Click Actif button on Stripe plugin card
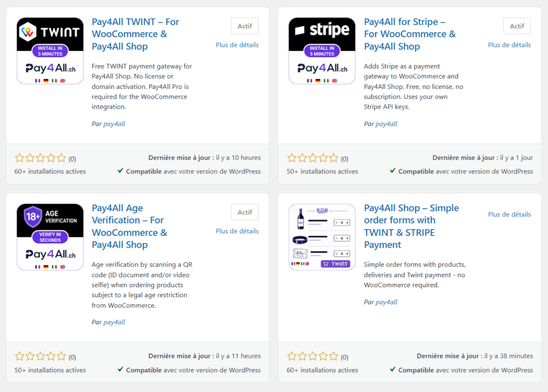 coord(517,26)
